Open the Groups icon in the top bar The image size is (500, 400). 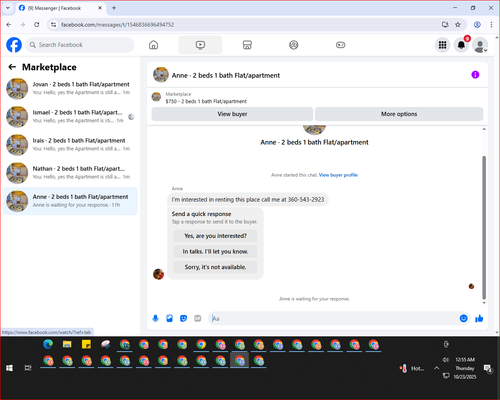coord(294,45)
